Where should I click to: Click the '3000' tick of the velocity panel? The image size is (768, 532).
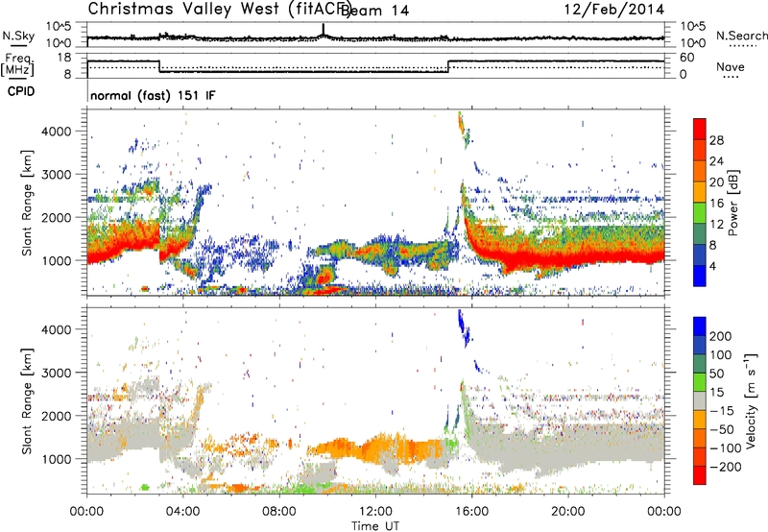click(x=57, y=373)
